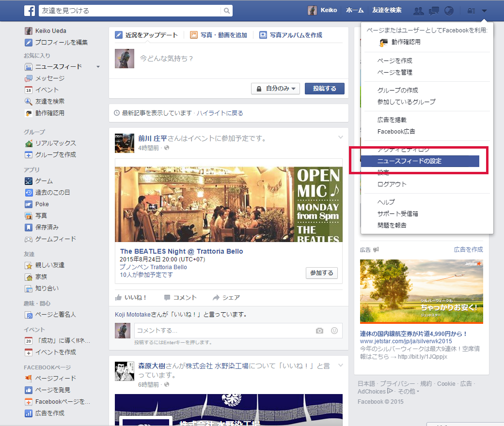Expand the ニュースフィード sort arrow
This screenshot has height=426, width=504.
coord(98,67)
